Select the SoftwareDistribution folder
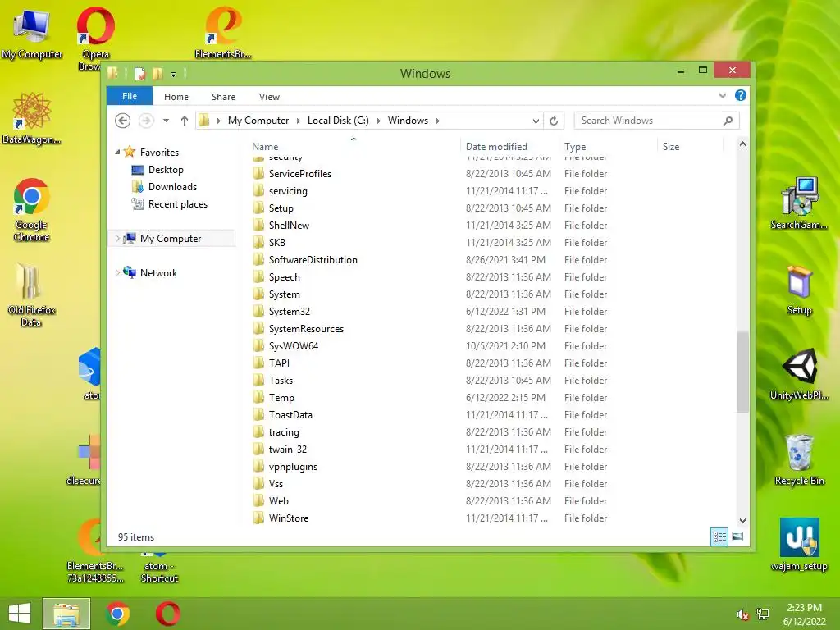Screen dimensions: 840x630 click(x=313, y=260)
